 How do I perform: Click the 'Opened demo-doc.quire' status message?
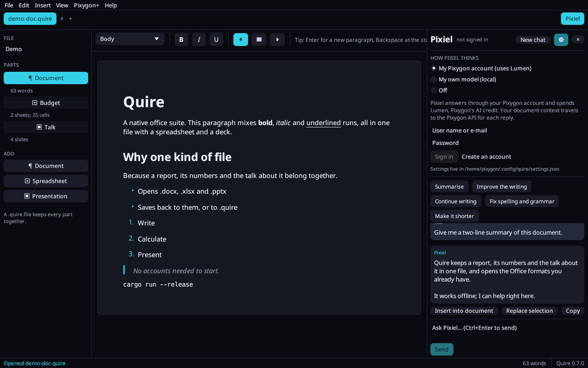coord(34,363)
